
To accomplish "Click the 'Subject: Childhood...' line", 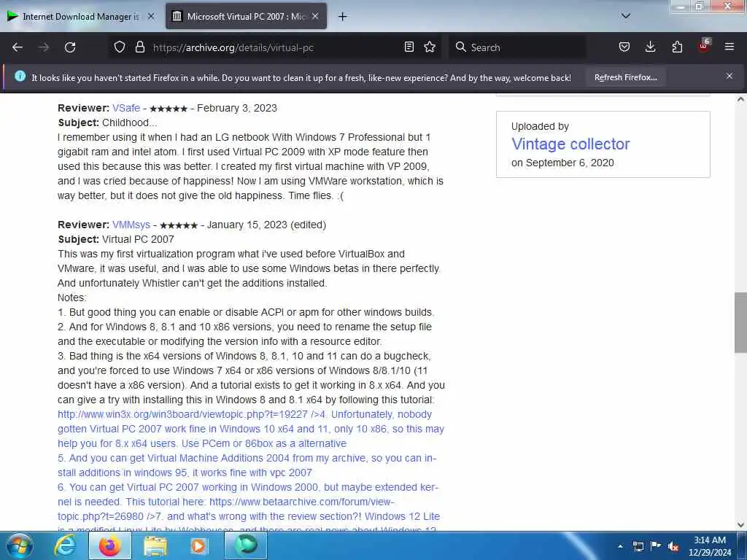I will pyautogui.click(x=107, y=122).
